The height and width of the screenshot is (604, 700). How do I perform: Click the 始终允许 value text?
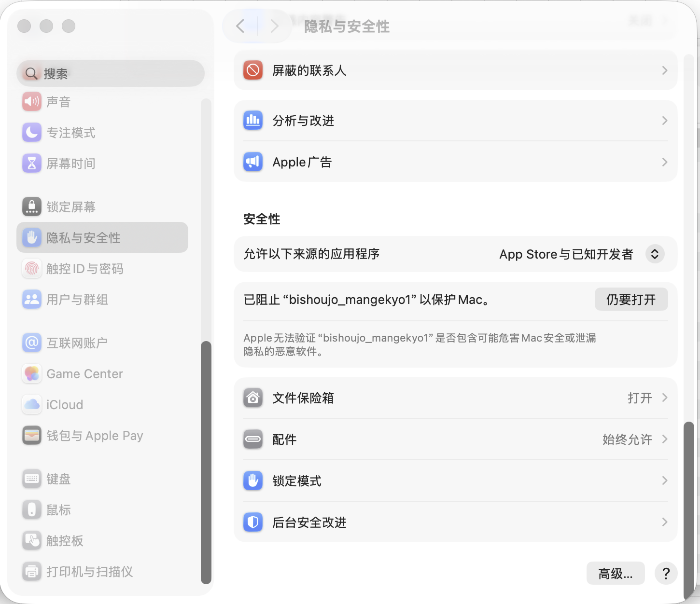coord(627,439)
